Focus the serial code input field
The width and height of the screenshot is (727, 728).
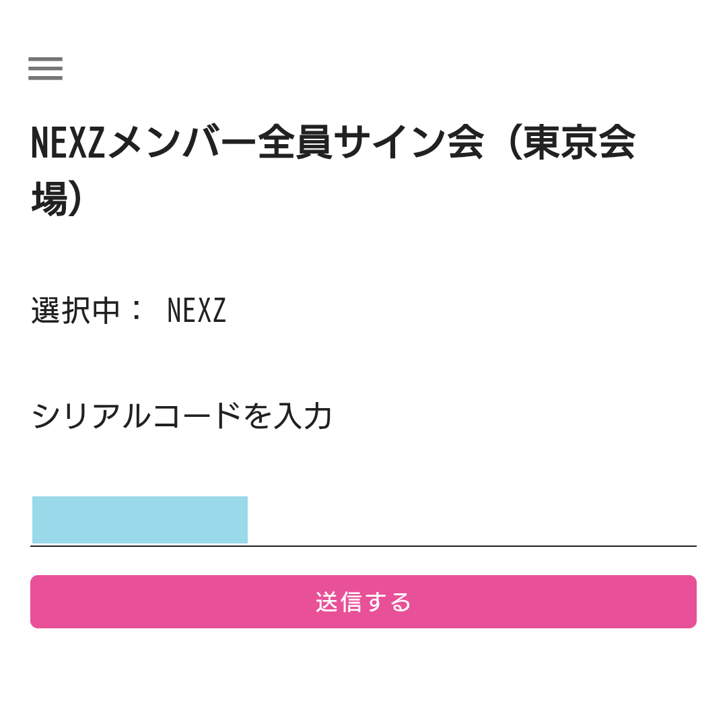(363, 520)
